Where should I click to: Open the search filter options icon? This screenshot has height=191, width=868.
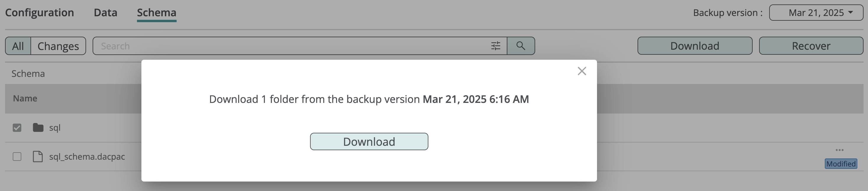pyautogui.click(x=495, y=46)
